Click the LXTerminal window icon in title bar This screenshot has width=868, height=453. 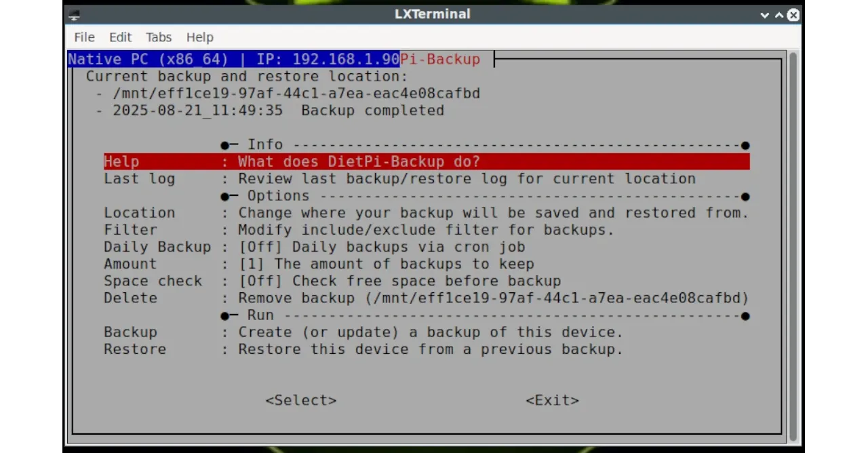75,14
